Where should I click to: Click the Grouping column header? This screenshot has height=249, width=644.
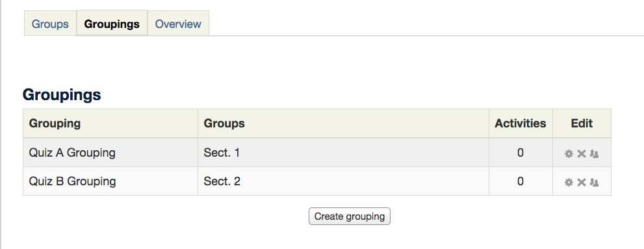point(110,124)
